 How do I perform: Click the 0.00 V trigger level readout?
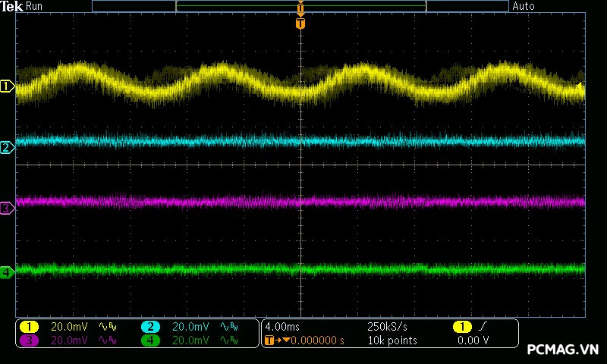point(473,340)
